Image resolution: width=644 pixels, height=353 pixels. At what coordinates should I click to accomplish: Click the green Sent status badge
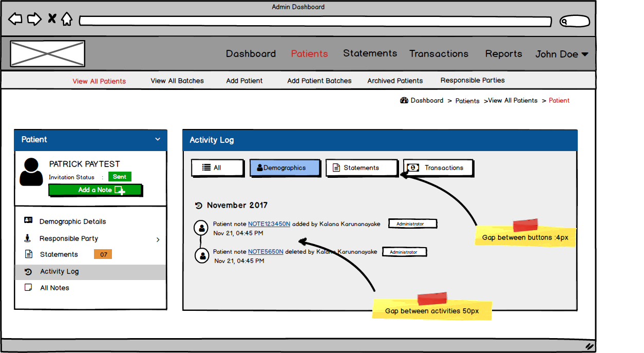(120, 177)
